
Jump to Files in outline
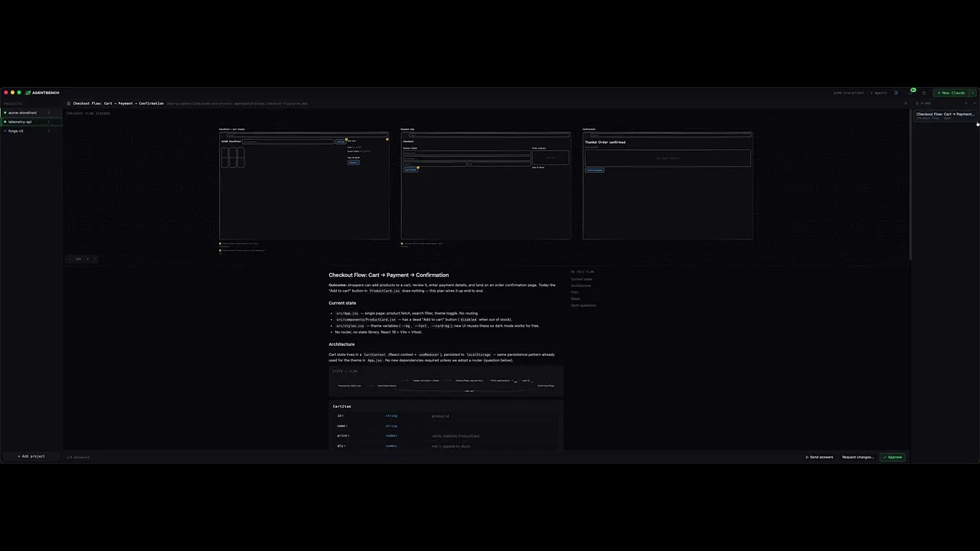[574, 292]
